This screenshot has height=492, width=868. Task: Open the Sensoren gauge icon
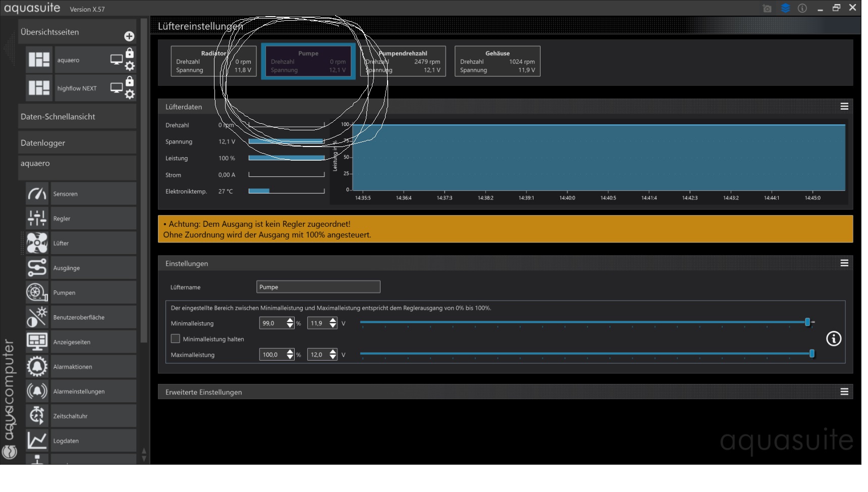37,194
